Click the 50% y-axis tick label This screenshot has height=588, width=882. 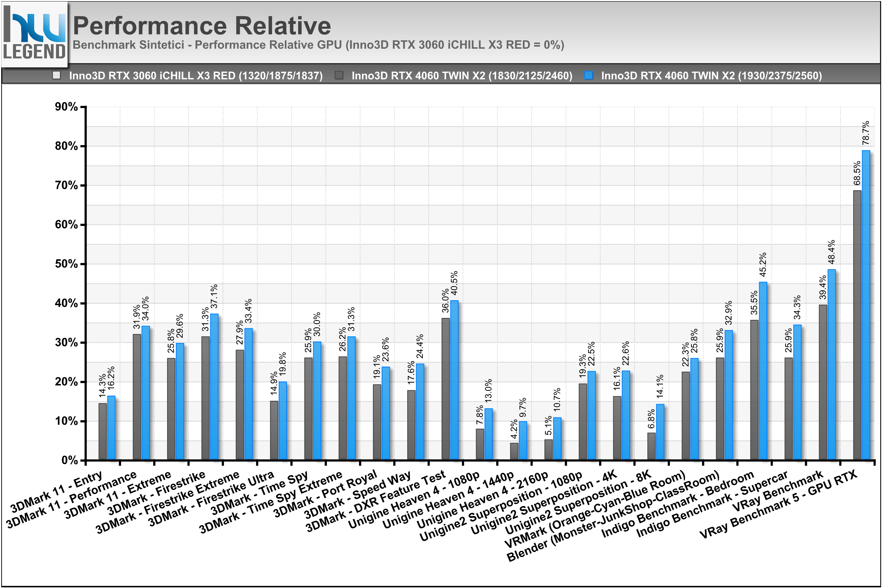(x=66, y=264)
